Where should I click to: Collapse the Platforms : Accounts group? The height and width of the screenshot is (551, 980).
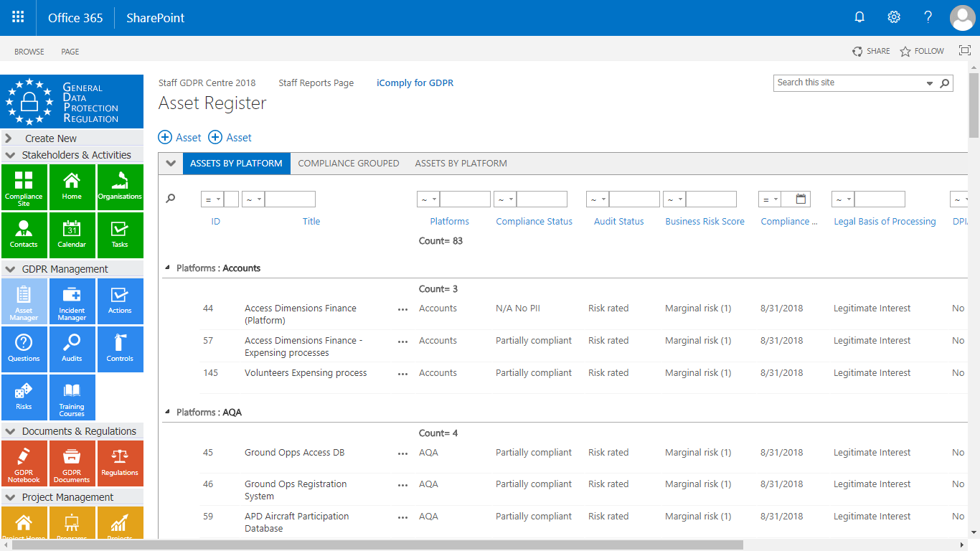(x=169, y=268)
